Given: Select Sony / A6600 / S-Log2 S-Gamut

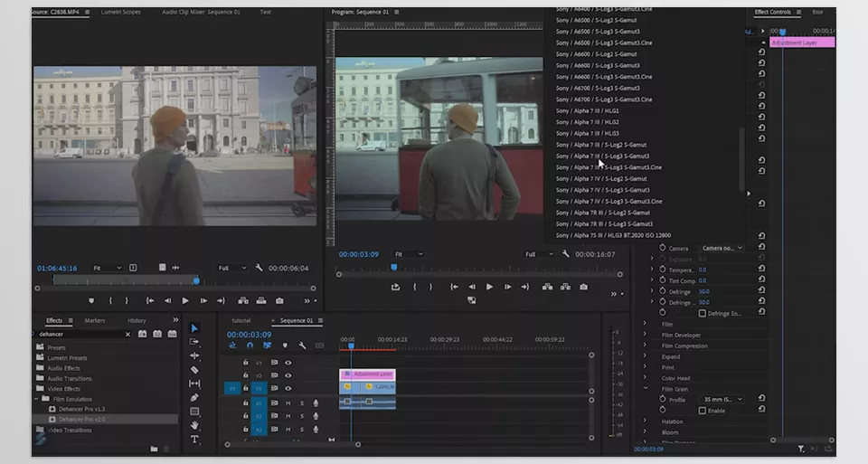Looking at the screenshot, I should point(596,53).
